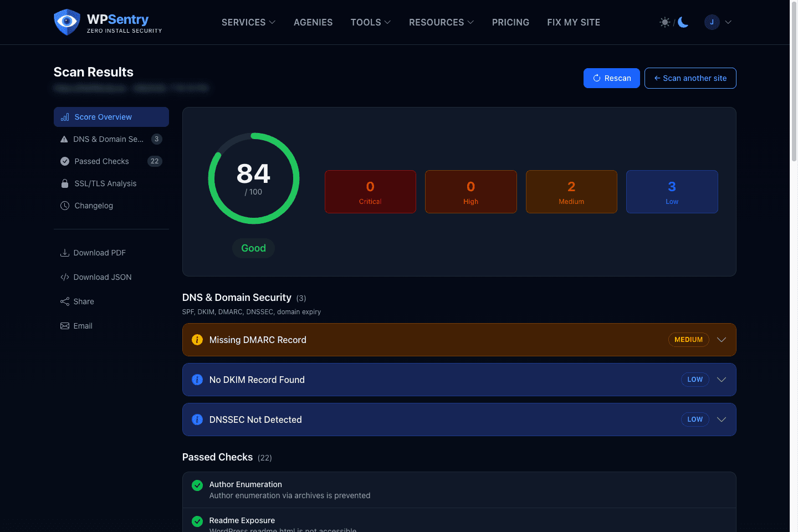
Task: Select Score Overview in sidebar
Action: [x=111, y=117]
